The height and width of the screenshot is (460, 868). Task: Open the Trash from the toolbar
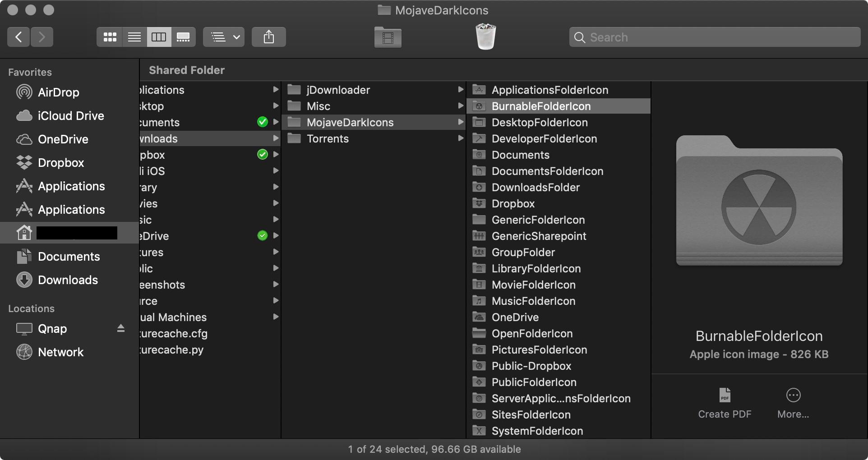point(486,37)
